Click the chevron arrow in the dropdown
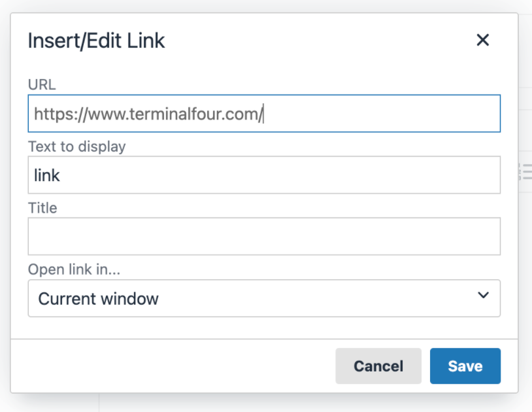 click(483, 296)
